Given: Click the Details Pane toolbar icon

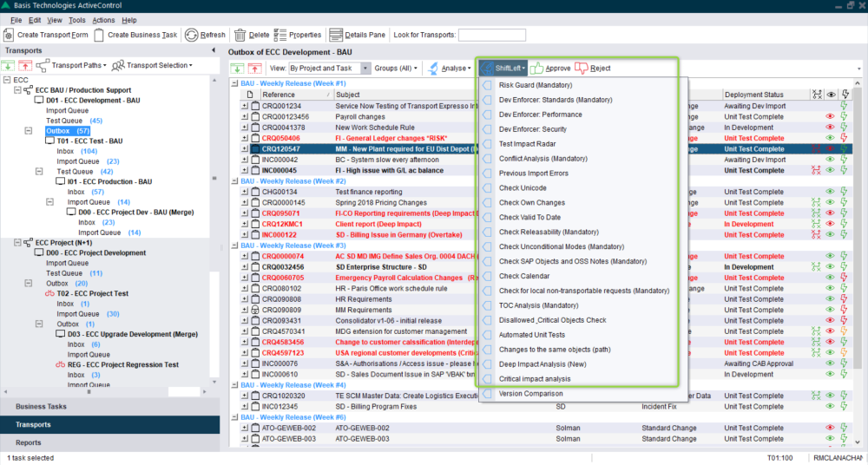Looking at the screenshot, I should pos(336,35).
